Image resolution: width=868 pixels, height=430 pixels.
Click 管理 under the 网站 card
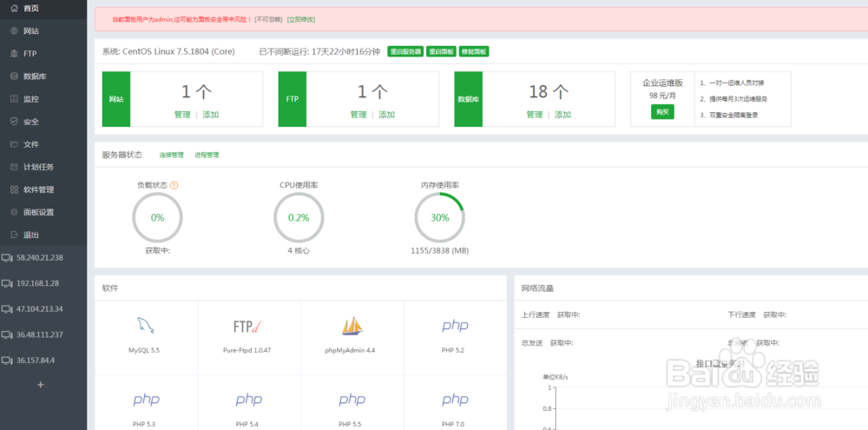pyautogui.click(x=182, y=115)
